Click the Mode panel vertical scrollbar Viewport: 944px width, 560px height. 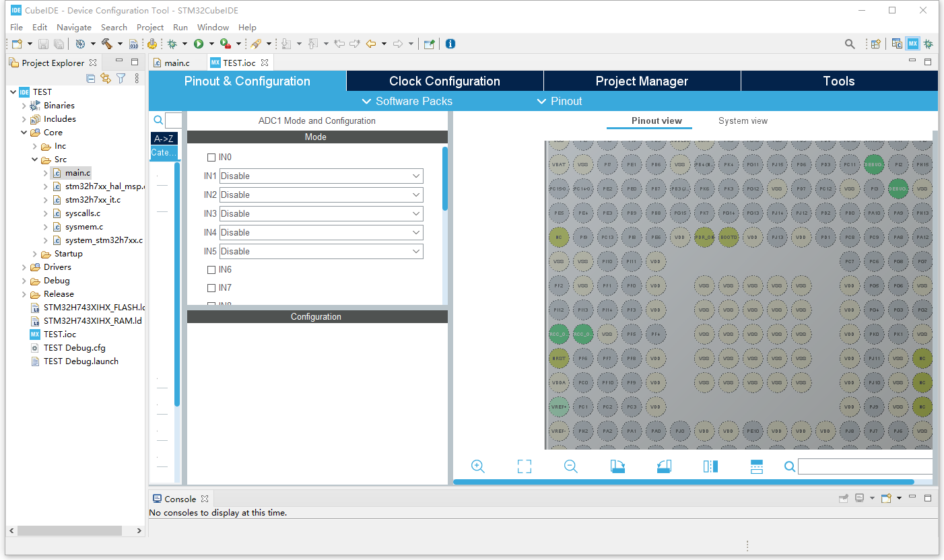point(444,178)
